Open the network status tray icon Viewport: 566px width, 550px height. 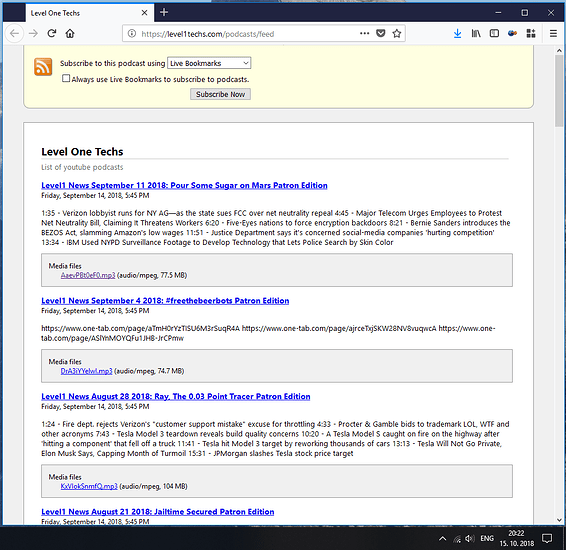[x=457, y=539]
